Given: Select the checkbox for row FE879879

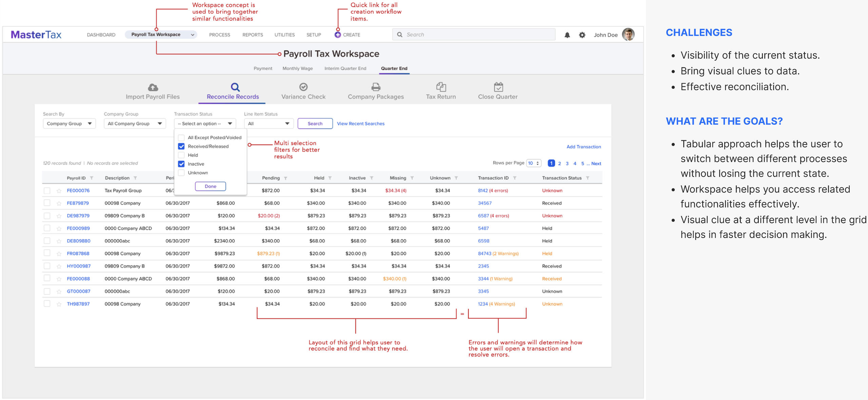Looking at the screenshot, I should (x=47, y=203).
